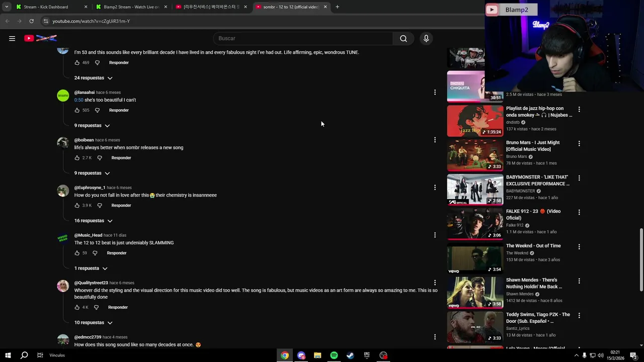Screen dimensions: 644x362
Task: Dislike the comment by @boibean
Action: (x=100, y=158)
